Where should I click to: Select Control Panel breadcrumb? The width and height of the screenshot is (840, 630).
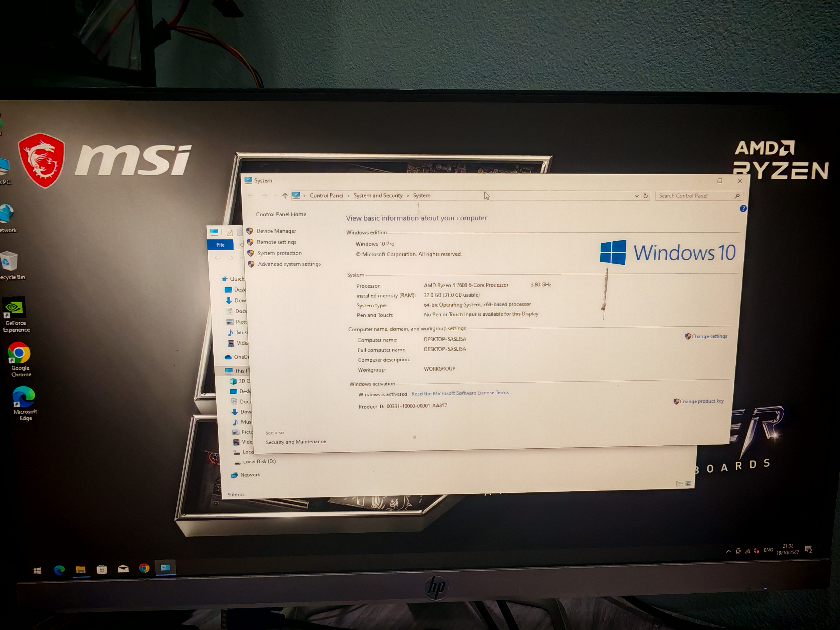coord(326,195)
